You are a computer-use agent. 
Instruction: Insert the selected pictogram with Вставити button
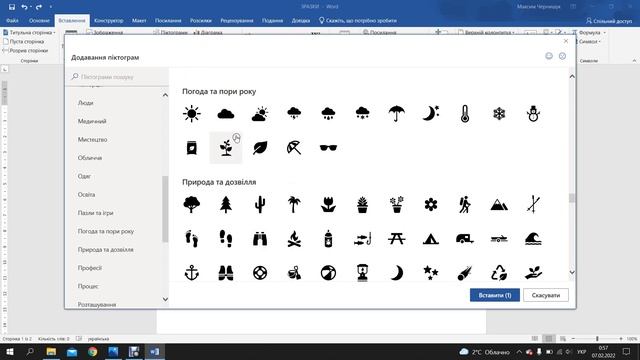click(x=495, y=295)
